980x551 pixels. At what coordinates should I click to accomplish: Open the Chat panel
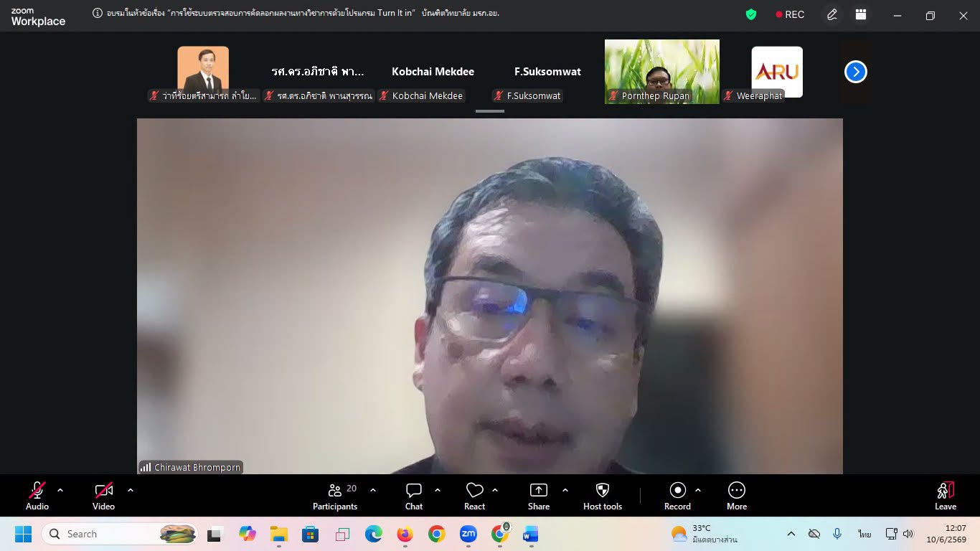click(x=414, y=496)
